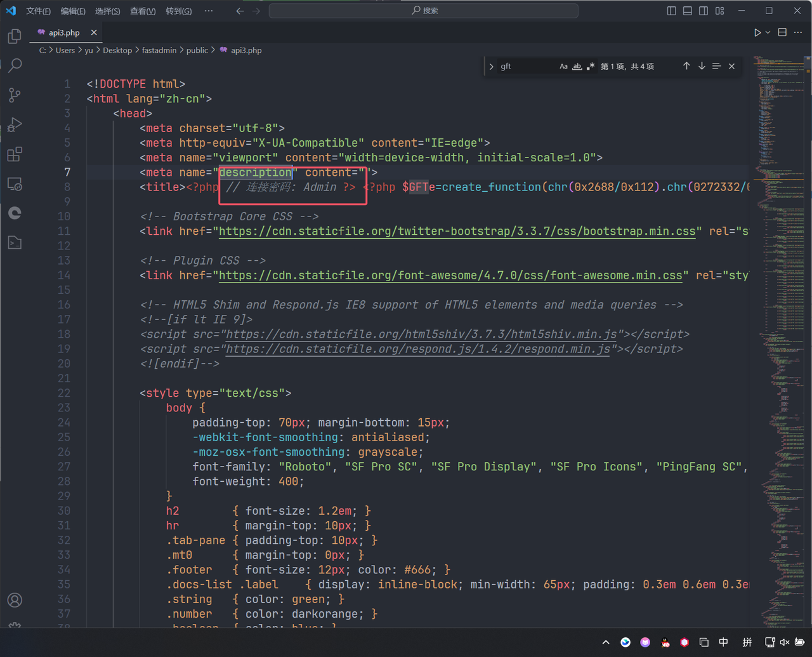
Task: Split the editor to the right
Action: click(782, 32)
